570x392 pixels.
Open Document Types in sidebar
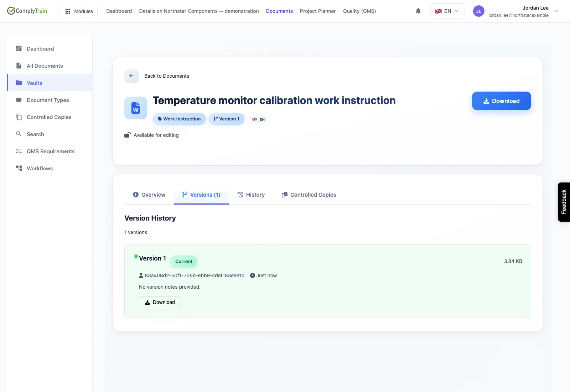pyautogui.click(x=50, y=100)
